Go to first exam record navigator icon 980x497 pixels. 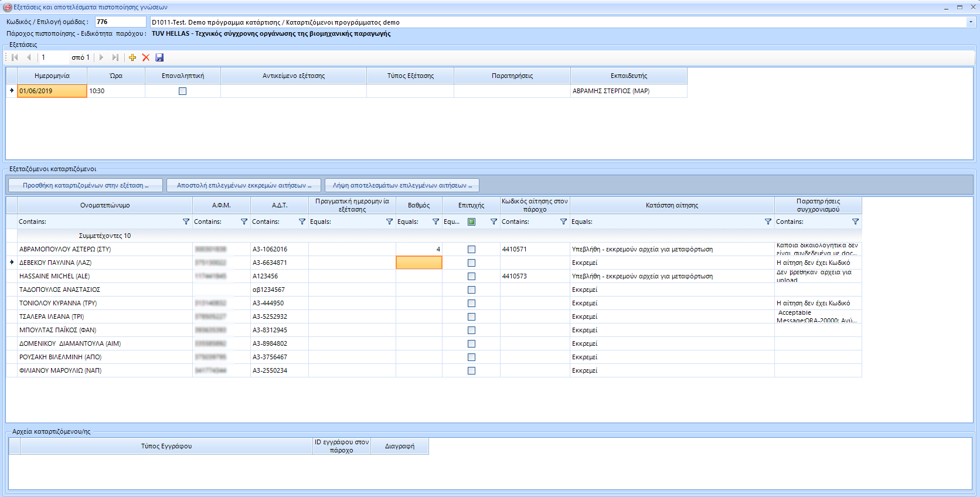(x=15, y=57)
